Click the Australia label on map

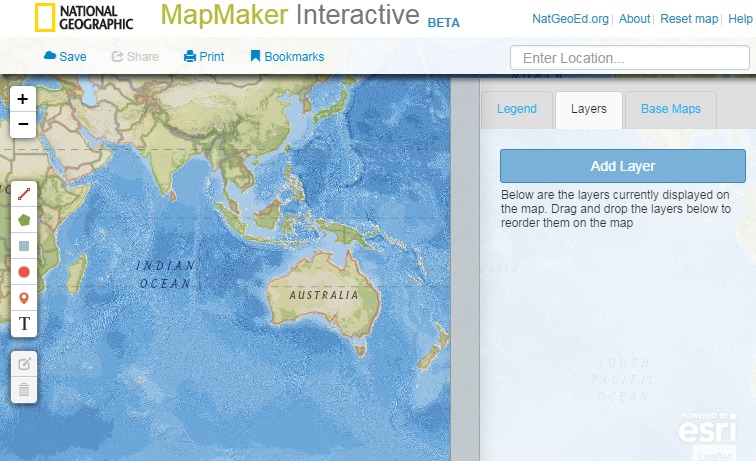pos(324,295)
